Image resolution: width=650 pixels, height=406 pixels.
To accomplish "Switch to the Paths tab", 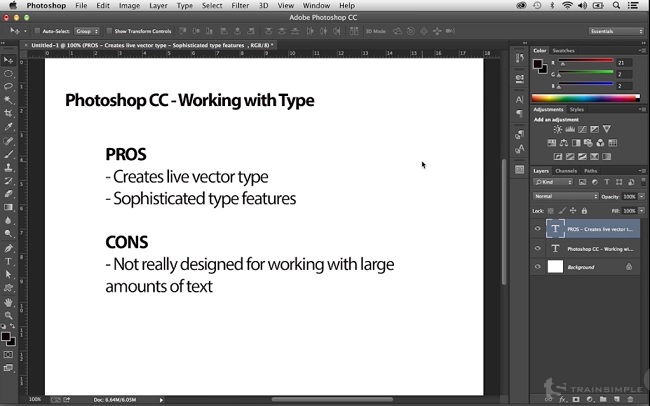I will (x=590, y=171).
